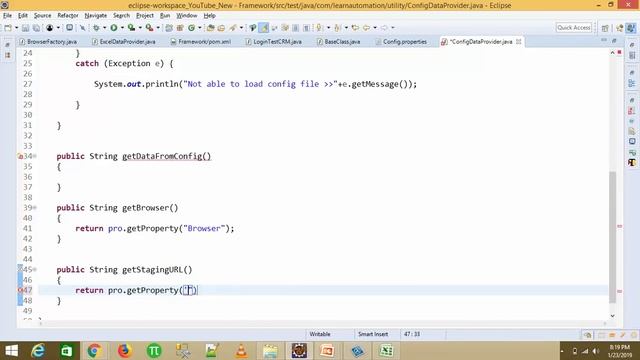Close the ConfigDataProvider.java editor tab
The image size is (640, 360).
pos(518,42)
